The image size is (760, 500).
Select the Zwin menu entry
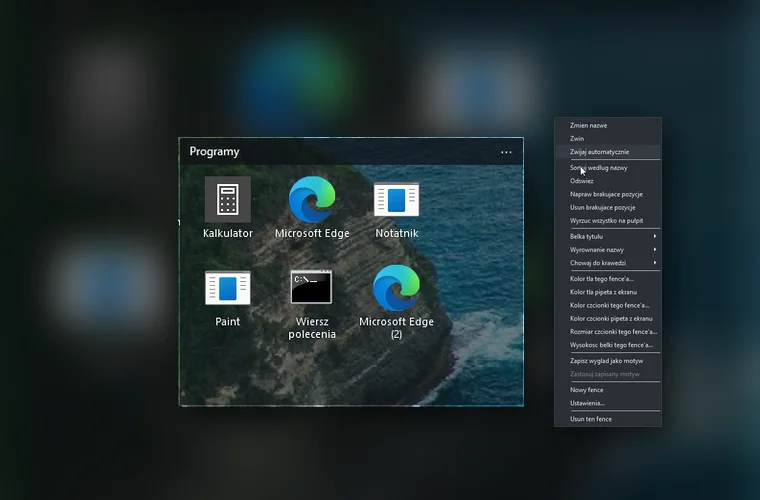pos(608,138)
